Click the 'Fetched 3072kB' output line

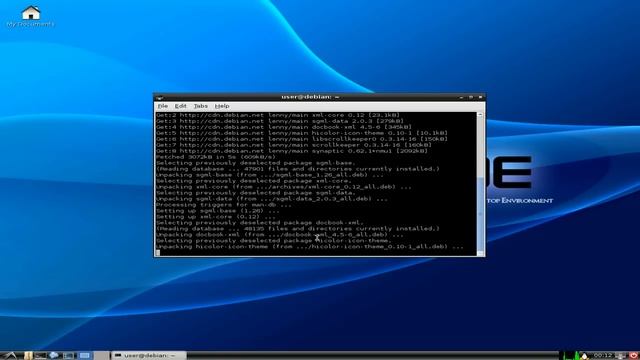click(216, 157)
